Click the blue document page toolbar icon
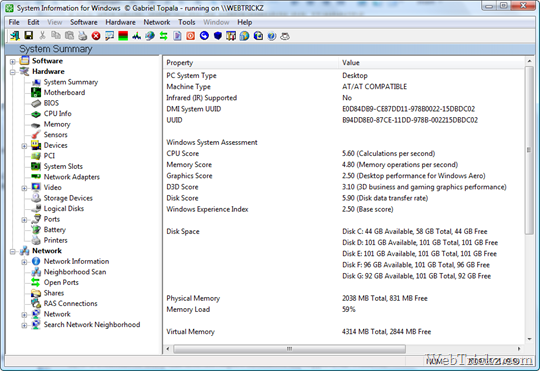 coord(177,36)
